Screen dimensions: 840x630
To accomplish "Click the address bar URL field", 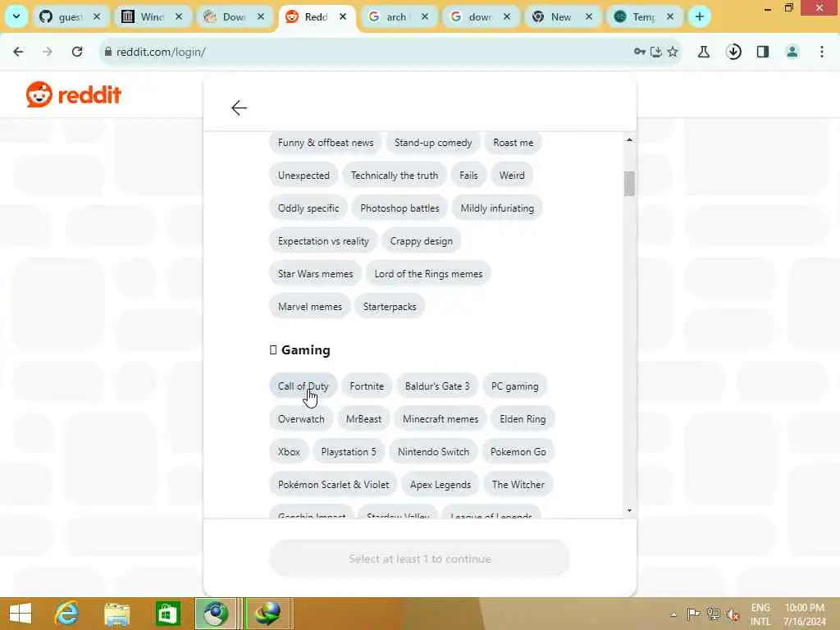I will pos(364,52).
